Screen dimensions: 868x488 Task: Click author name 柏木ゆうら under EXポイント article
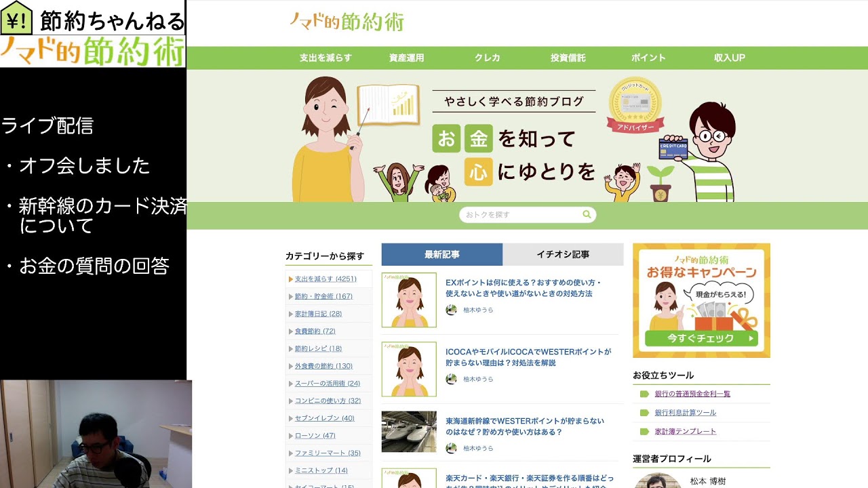[478, 310]
